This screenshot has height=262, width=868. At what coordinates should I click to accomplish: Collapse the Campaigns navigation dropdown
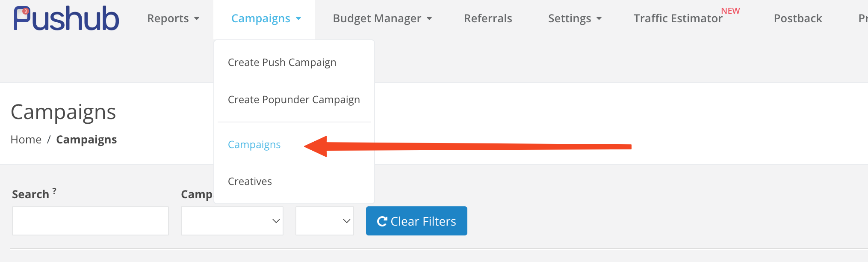[x=266, y=18]
